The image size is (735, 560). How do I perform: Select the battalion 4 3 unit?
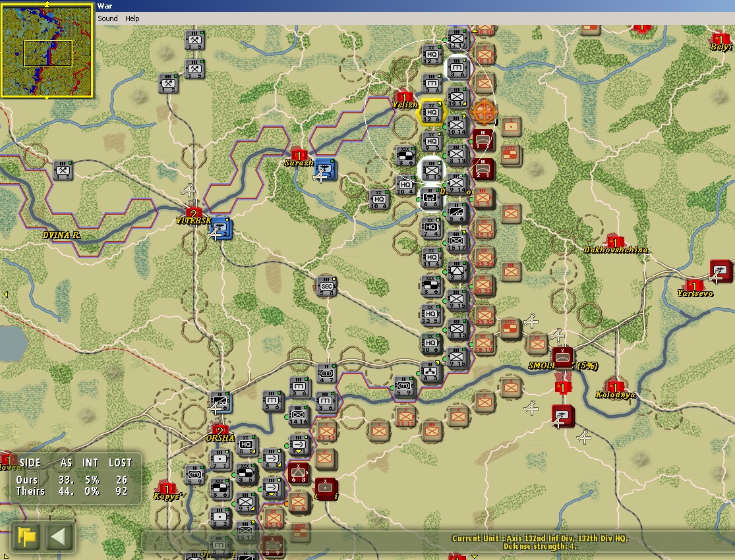click(430, 372)
